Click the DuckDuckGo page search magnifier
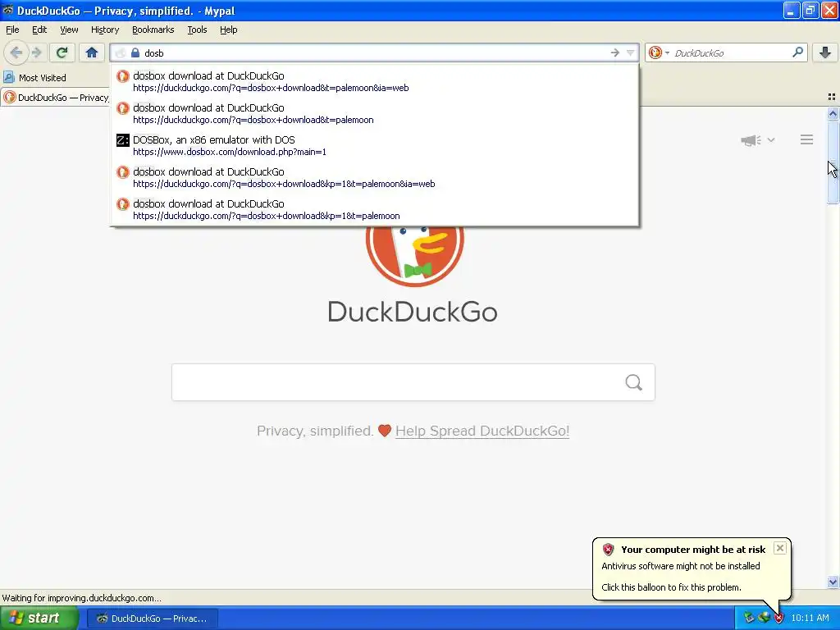This screenshot has height=630, width=840. tap(634, 382)
